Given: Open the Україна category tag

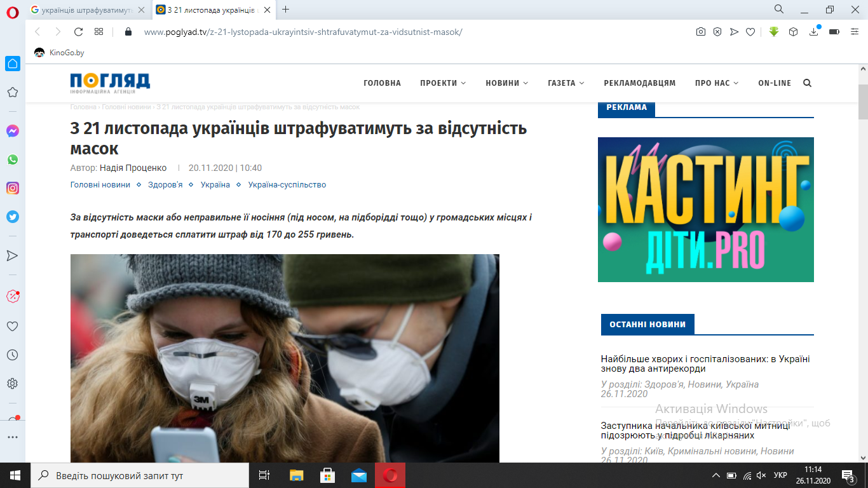Looking at the screenshot, I should click(215, 185).
